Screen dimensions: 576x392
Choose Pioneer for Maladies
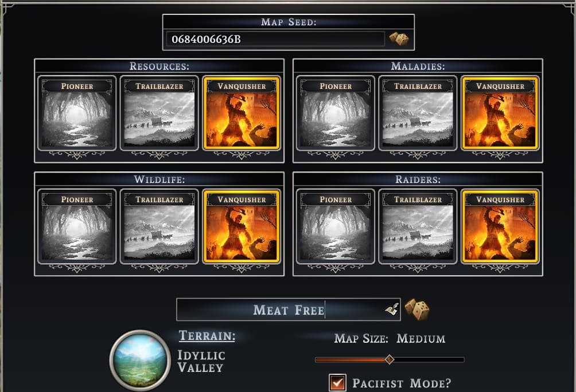[x=336, y=113]
